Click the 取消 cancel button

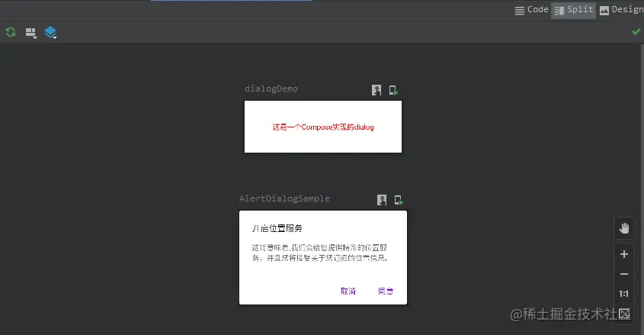(x=348, y=291)
